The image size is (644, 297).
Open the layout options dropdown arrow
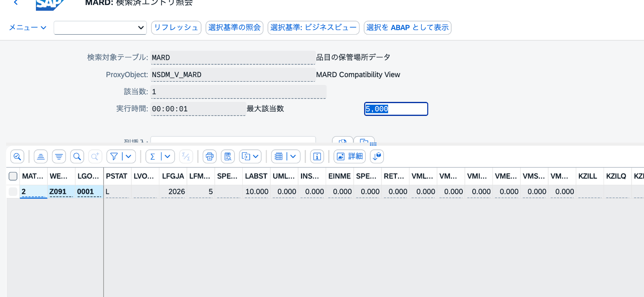pos(293,156)
